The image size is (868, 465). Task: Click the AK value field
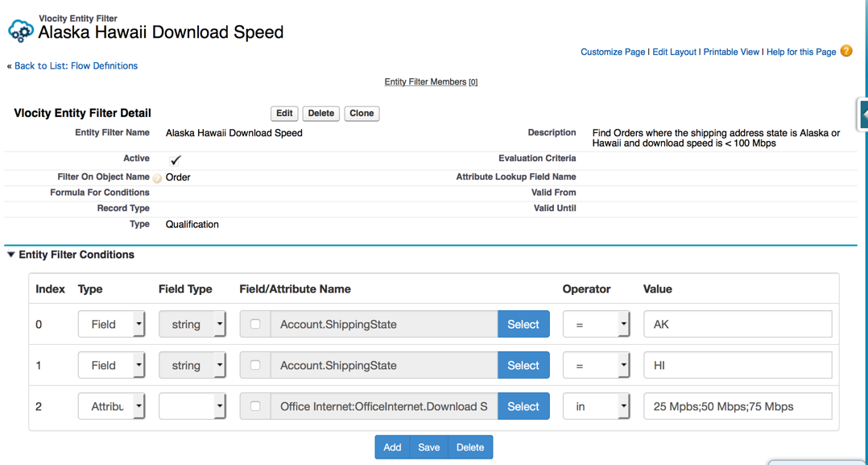pos(738,324)
